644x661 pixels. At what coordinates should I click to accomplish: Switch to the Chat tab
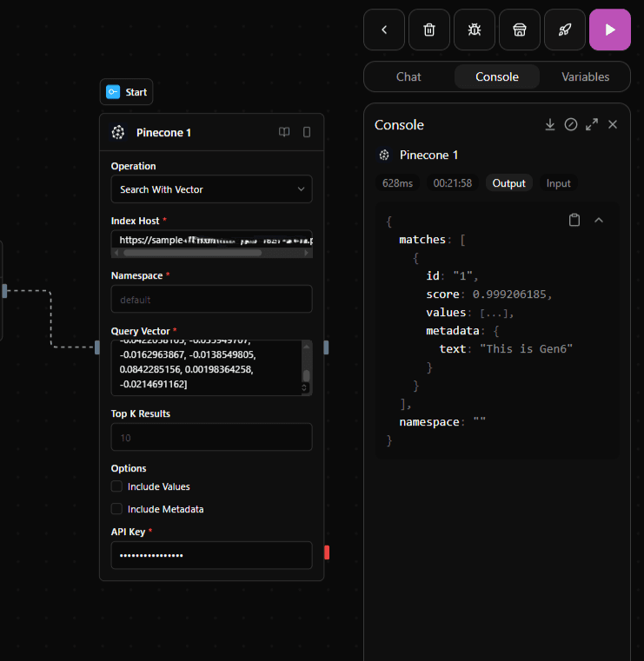[x=408, y=76]
